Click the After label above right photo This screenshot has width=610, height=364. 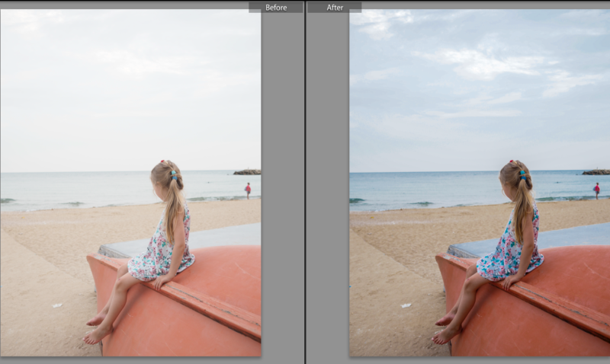pyautogui.click(x=335, y=8)
